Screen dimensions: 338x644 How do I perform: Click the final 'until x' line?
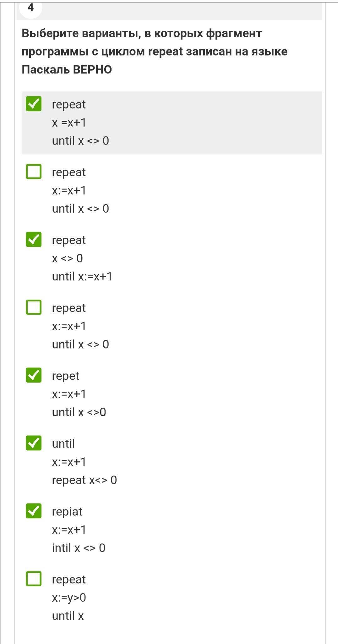tap(68, 616)
